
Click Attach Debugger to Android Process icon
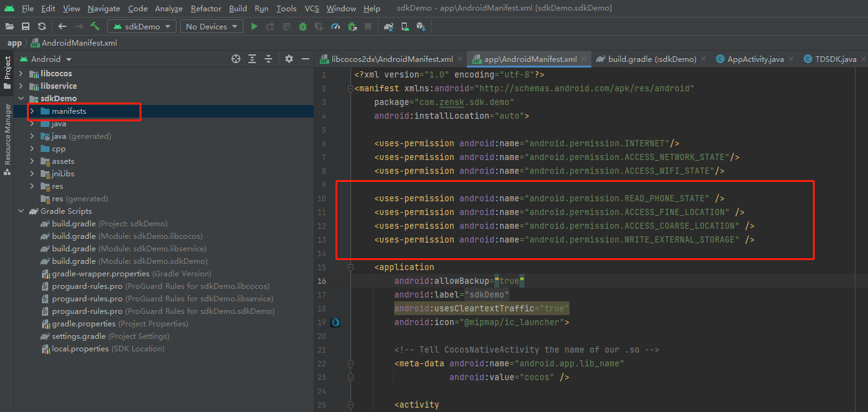(352, 26)
